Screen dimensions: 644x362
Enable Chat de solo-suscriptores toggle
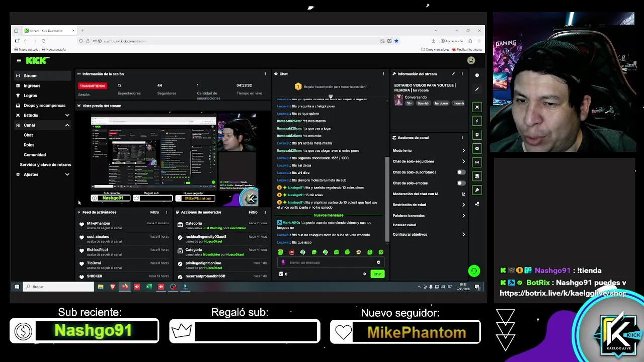[x=460, y=172]
